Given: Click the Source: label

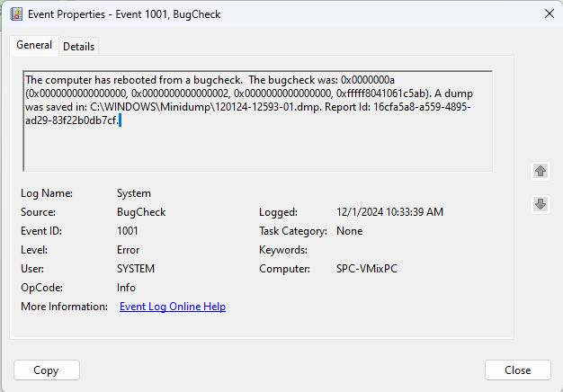Looking at the screenshot, I should pyautogui.click(x=38, y=212).
